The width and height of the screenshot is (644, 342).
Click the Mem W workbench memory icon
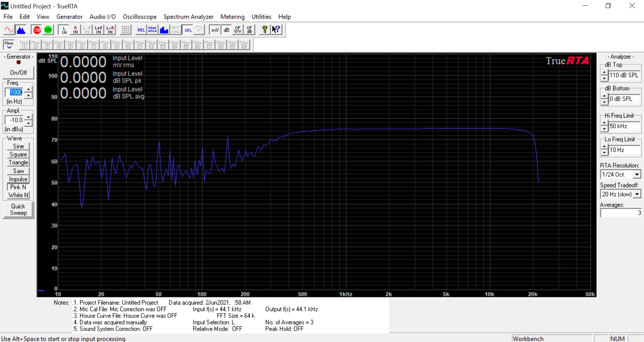pos(9,44)
